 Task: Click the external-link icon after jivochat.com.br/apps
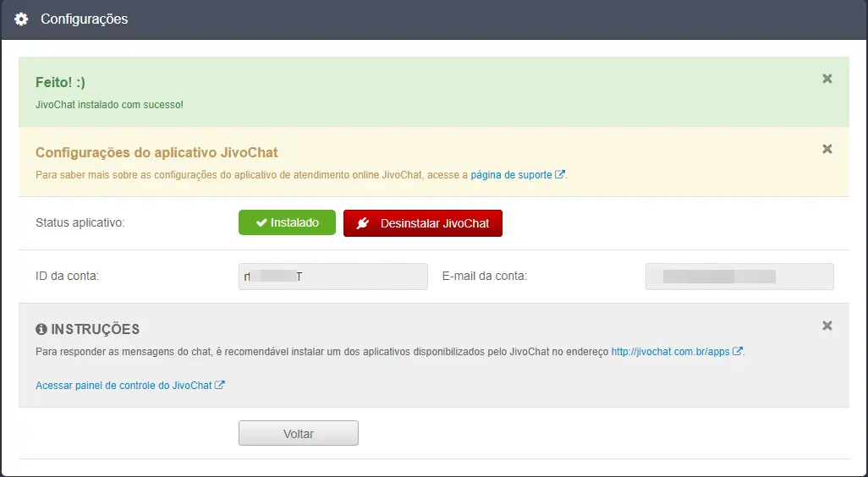tap(738, 351)
